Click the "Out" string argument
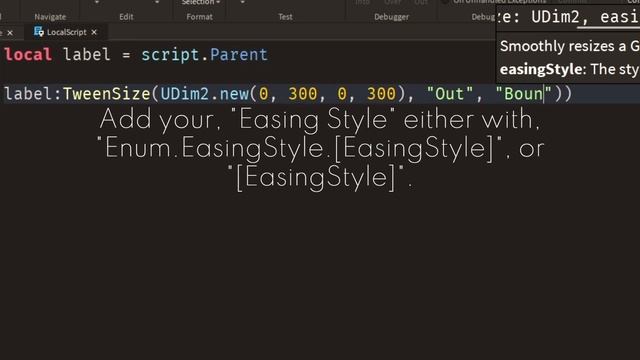Viewport: 640px width, 360px height. point(450,94)
